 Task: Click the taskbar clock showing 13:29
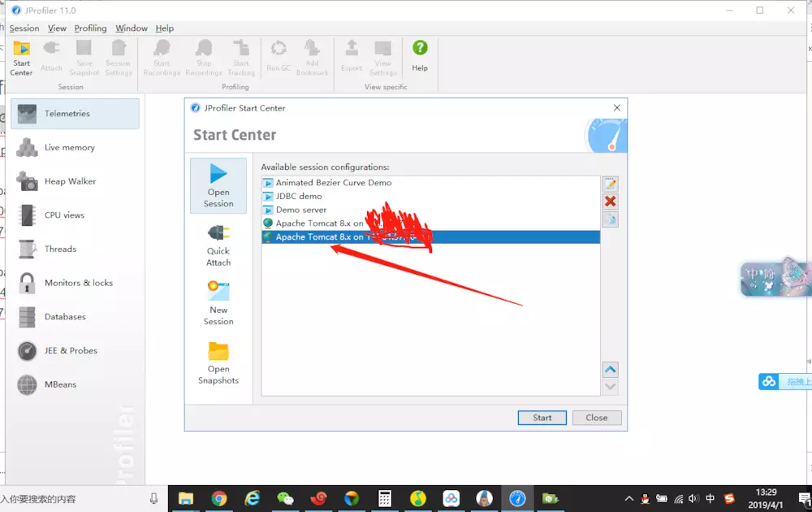click(x=766, y=498)
